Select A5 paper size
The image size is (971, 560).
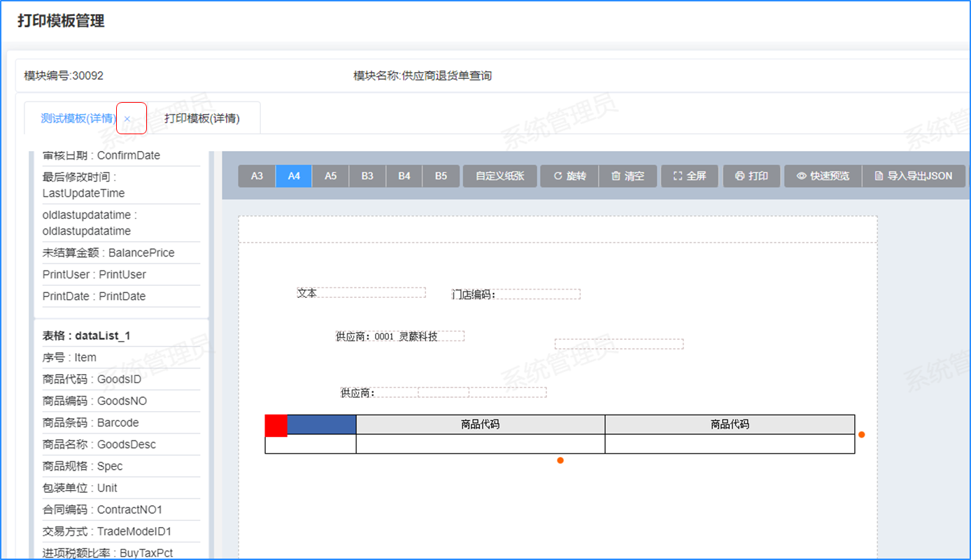pos(331,176)
